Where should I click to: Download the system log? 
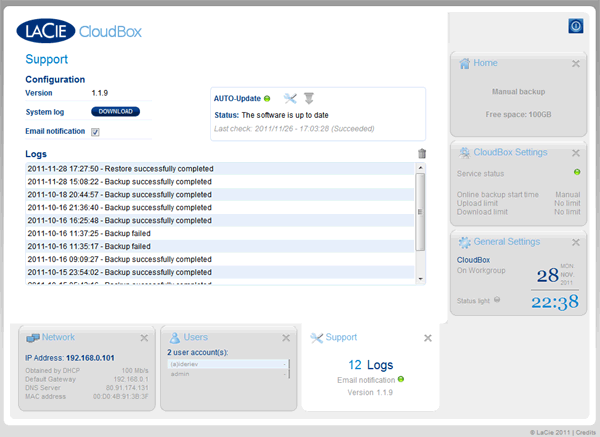(115, 111)
